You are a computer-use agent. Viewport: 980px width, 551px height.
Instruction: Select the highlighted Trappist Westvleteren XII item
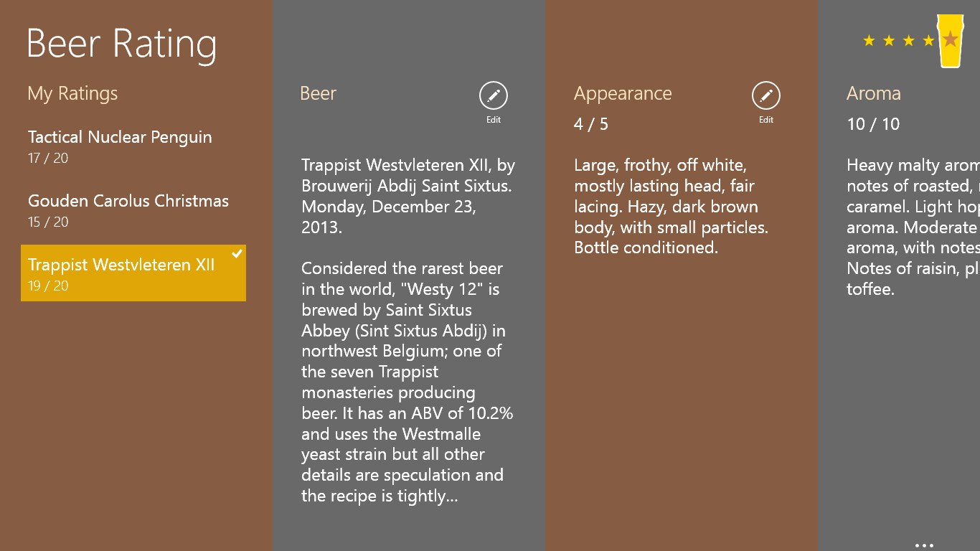122,273
